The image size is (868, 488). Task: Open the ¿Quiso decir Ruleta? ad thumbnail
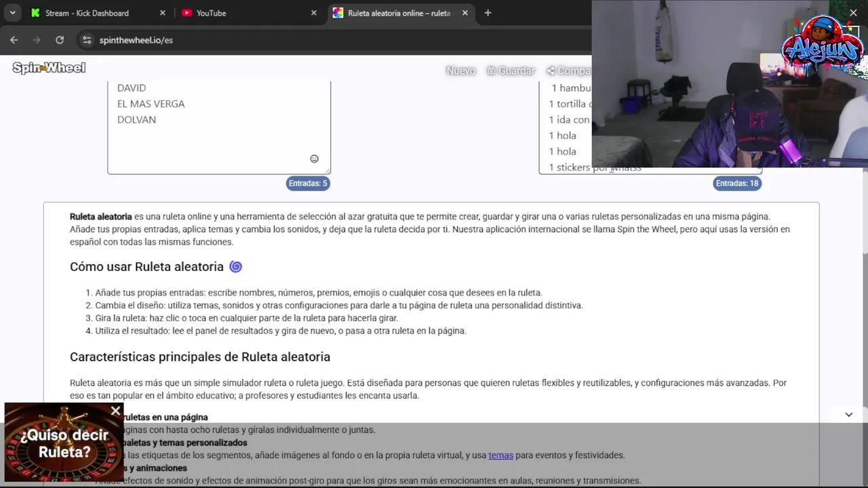pyautogui.click(x=64, y=444)
